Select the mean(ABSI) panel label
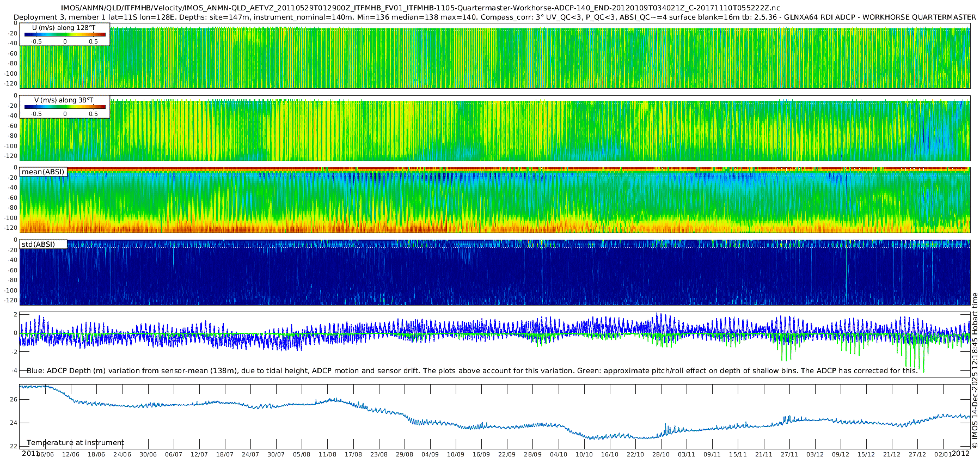 coord(43,172)
